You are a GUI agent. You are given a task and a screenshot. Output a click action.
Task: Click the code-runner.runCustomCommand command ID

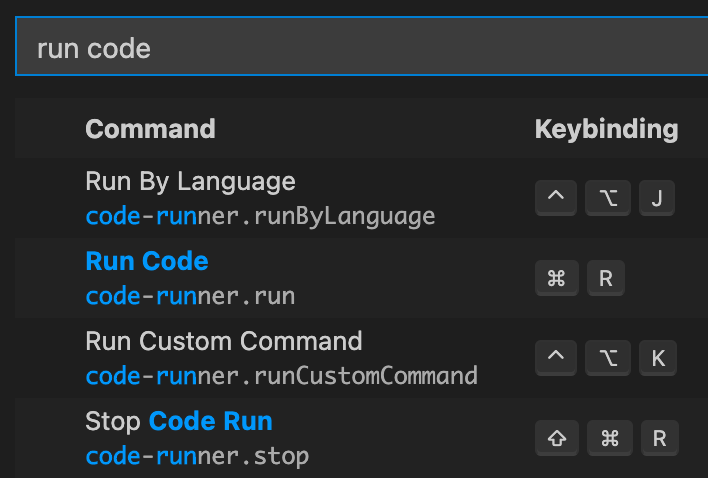(281, 376)
